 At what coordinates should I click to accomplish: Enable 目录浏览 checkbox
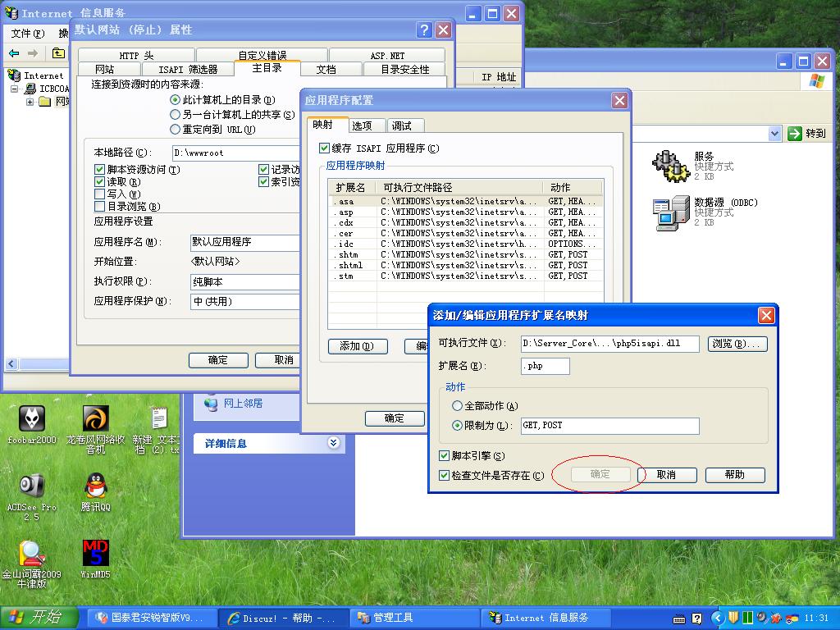coord(99,206)
